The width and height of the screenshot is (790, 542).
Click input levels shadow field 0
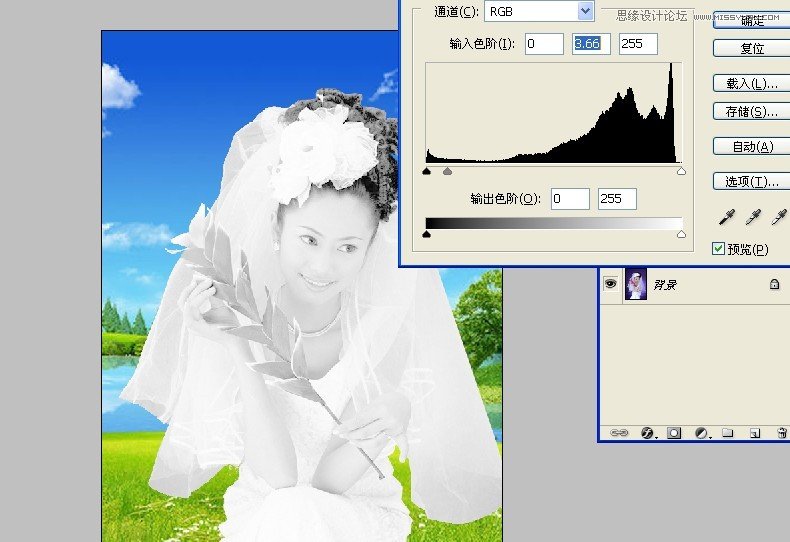point(544,44)
